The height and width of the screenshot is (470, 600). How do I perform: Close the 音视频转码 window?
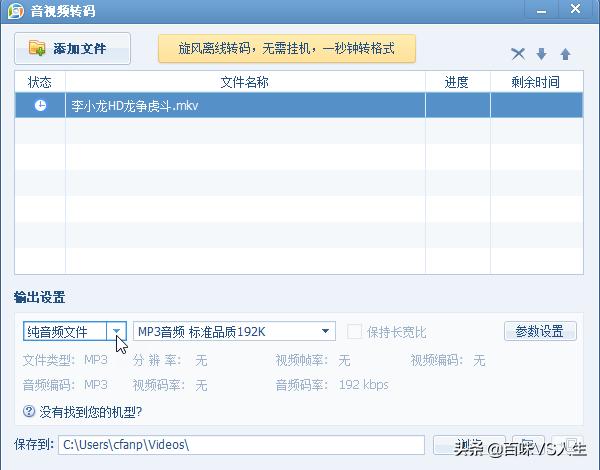575,9
